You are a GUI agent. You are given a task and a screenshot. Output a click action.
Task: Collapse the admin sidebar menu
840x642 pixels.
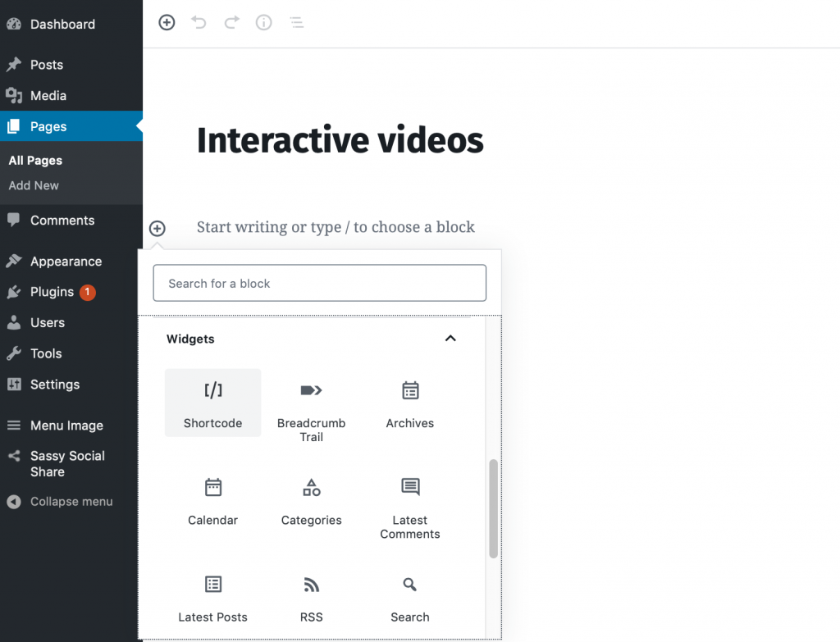click(x=71, y=502)
